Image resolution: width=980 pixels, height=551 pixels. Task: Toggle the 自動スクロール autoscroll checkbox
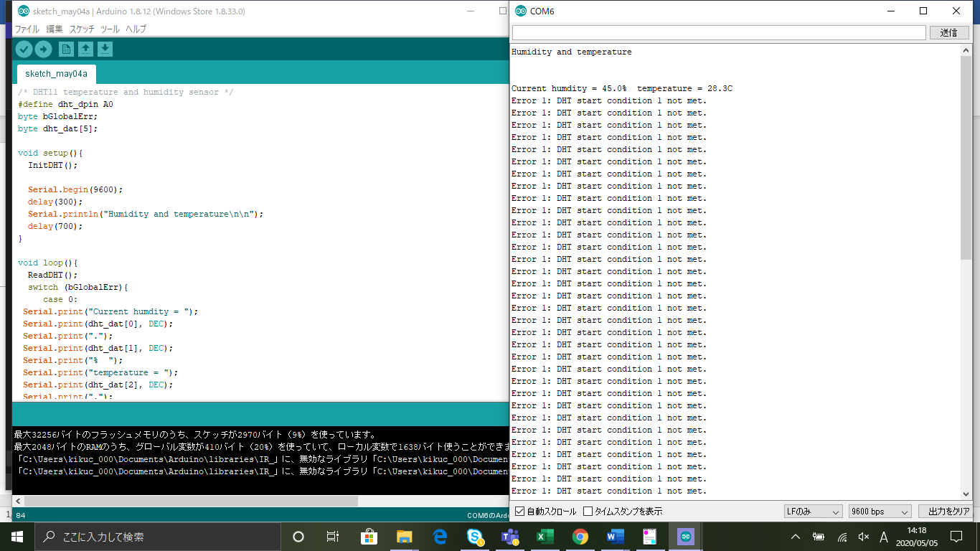[520, 512]
